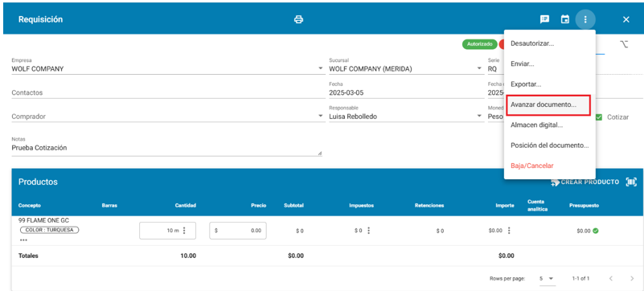This screenshot has width=644, height=295.
Task: Toggle the Cotizar checkbox
Action: [599, 117]
